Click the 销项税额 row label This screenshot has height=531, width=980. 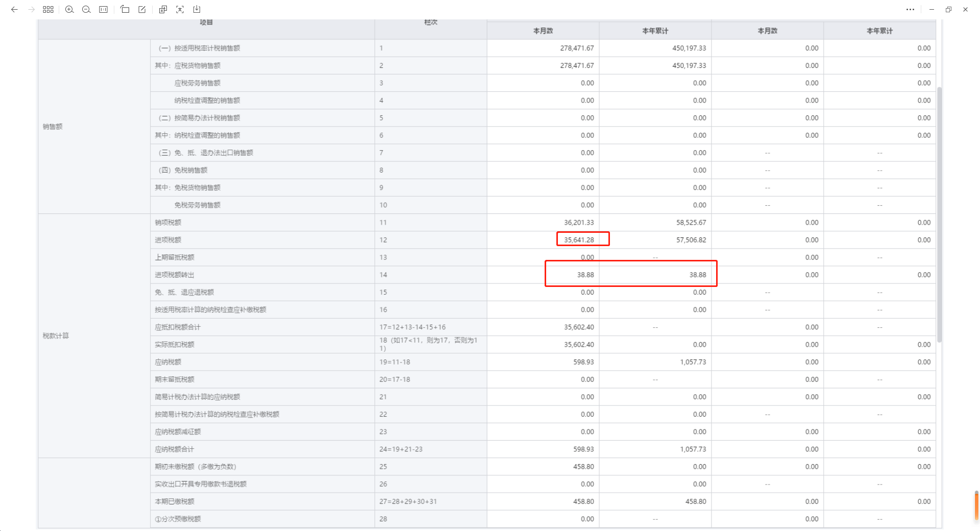click(168, 223)
